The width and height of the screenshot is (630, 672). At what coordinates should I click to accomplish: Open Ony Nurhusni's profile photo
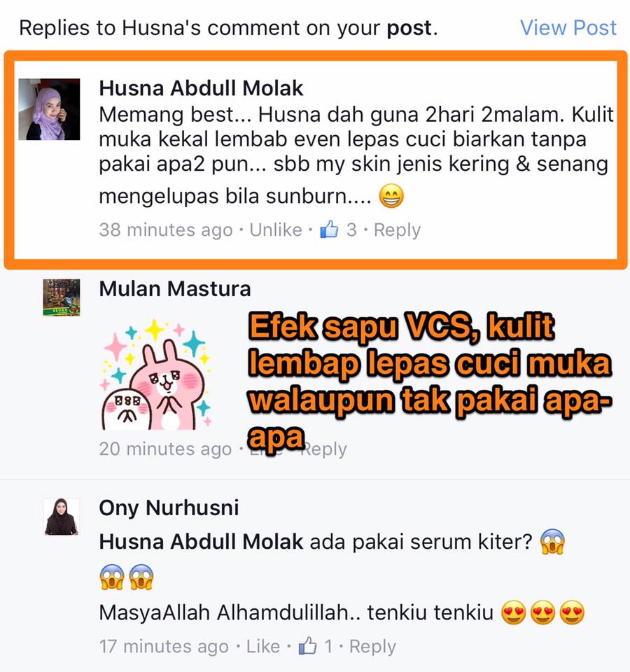(x=62, y=517)
